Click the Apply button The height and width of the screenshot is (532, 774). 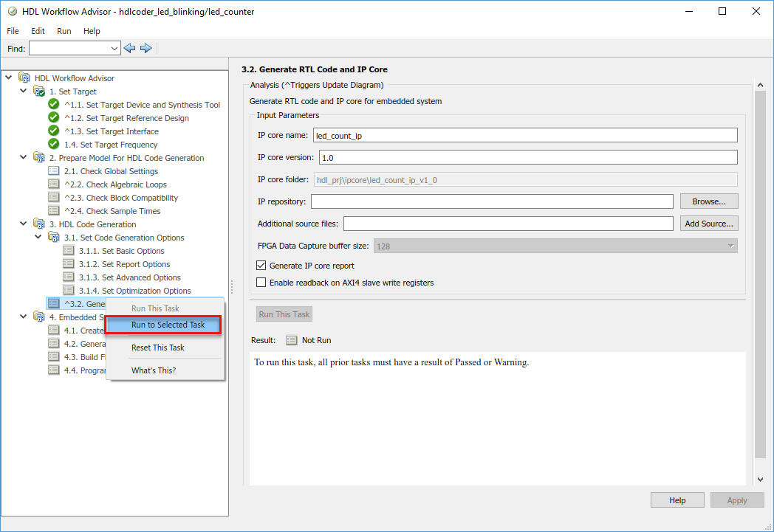click(737, 500)
